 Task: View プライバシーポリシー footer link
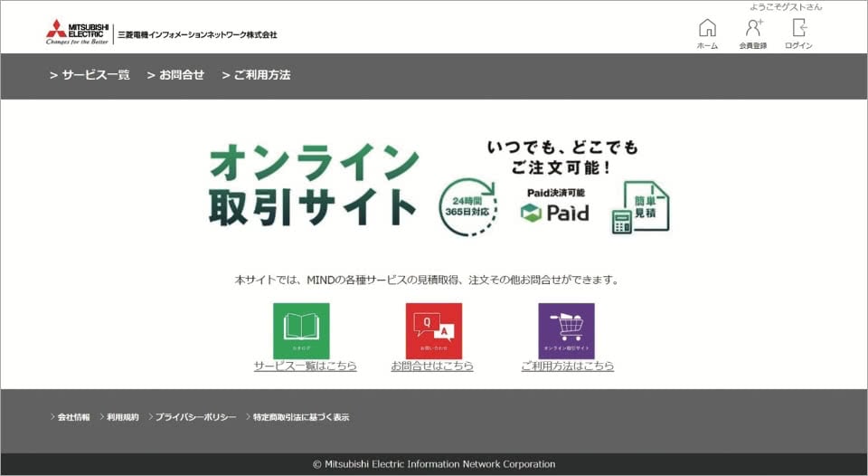click(194, 417)
